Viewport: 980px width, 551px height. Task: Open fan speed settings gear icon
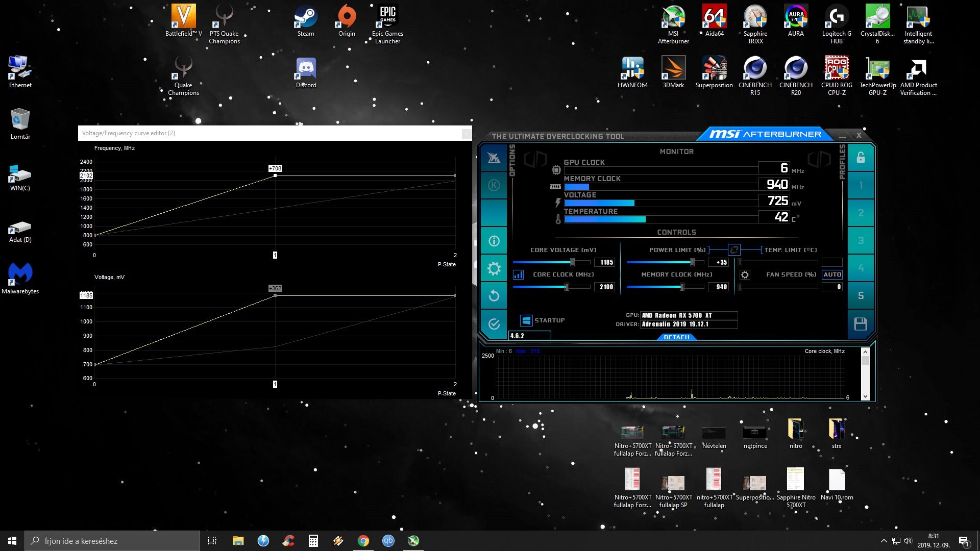745,275
